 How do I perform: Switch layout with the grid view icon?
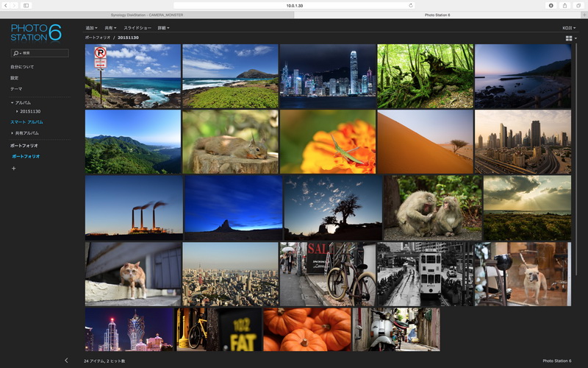tap(569, 38)
